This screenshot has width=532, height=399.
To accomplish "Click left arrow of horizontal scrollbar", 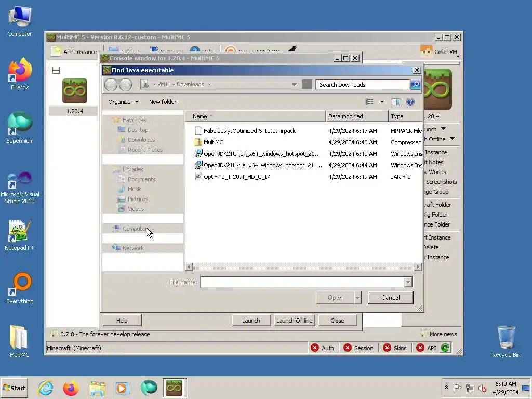I will tap(189, 267).
